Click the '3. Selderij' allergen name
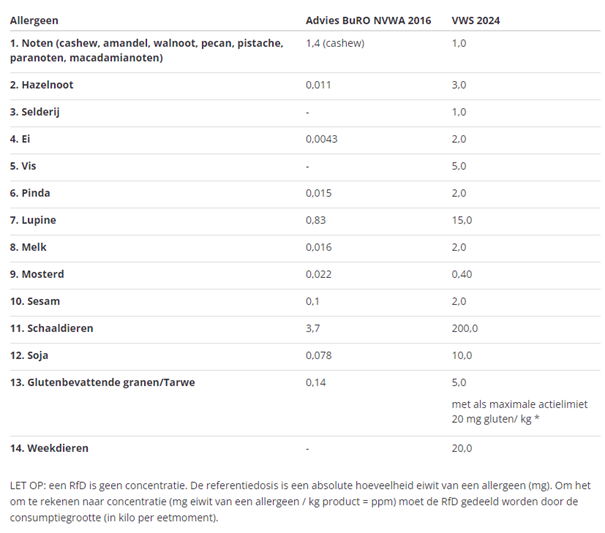This screenshot has height=533, width=605. 36,112
